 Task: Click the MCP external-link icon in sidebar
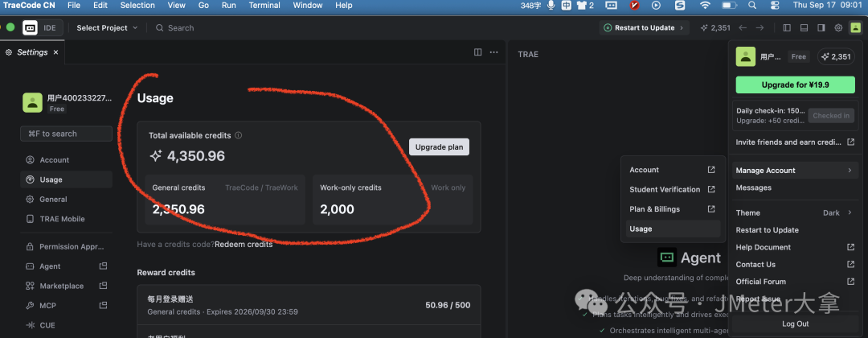point(103,305)
